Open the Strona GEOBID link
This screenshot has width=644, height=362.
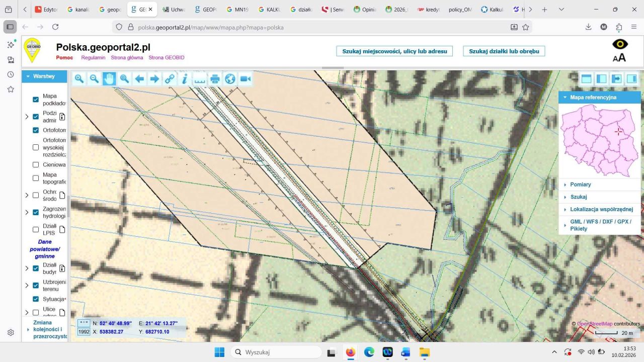point(167,57)
